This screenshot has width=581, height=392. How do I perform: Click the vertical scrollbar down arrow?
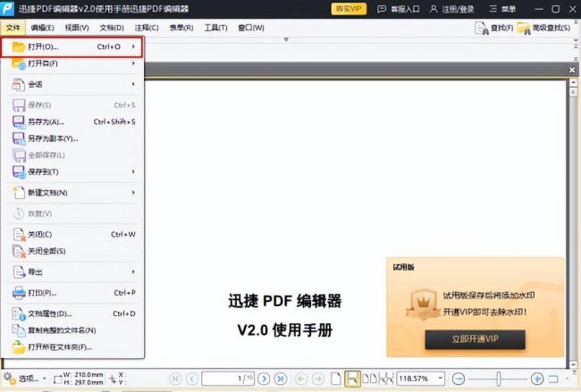[573, 364]
